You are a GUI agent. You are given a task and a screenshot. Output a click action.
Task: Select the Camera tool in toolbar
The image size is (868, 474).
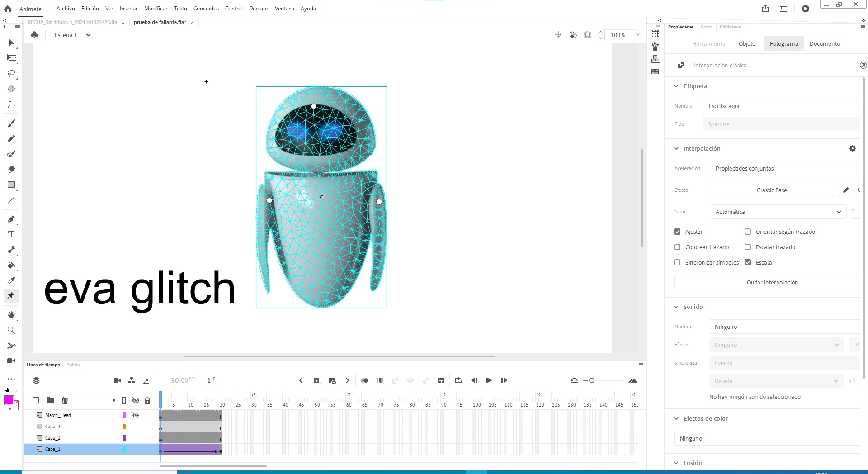pyautogui.click(x=11, y=360)
